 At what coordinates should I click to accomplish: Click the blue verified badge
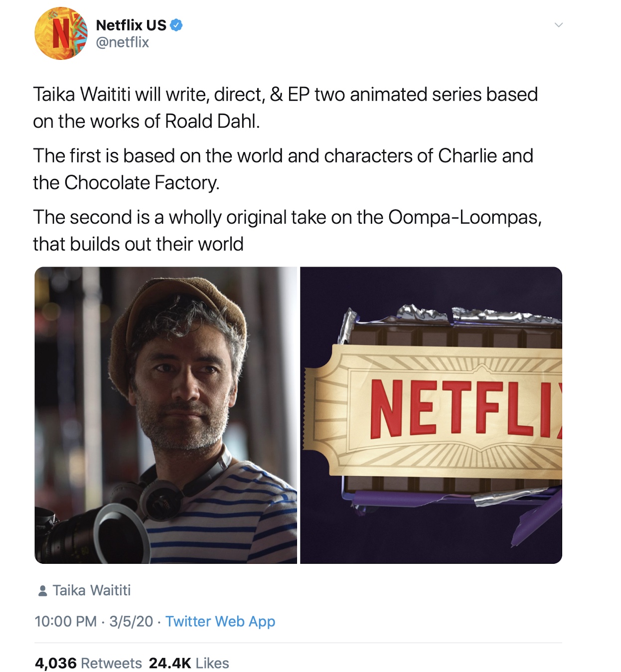tap(176, 25)
